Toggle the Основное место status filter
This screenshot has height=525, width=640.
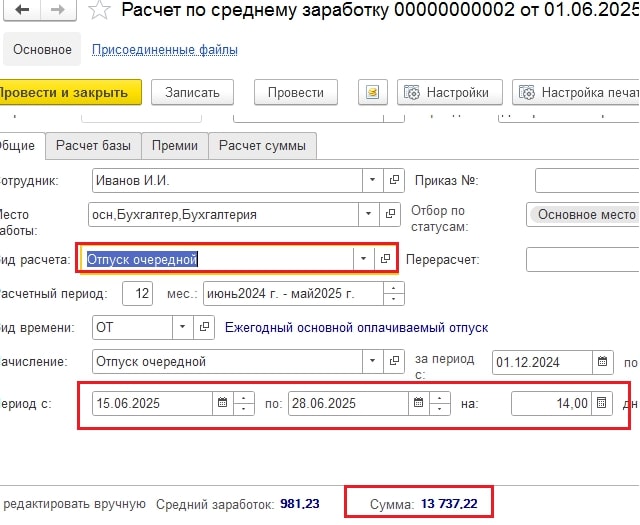(x=584, y=214)
